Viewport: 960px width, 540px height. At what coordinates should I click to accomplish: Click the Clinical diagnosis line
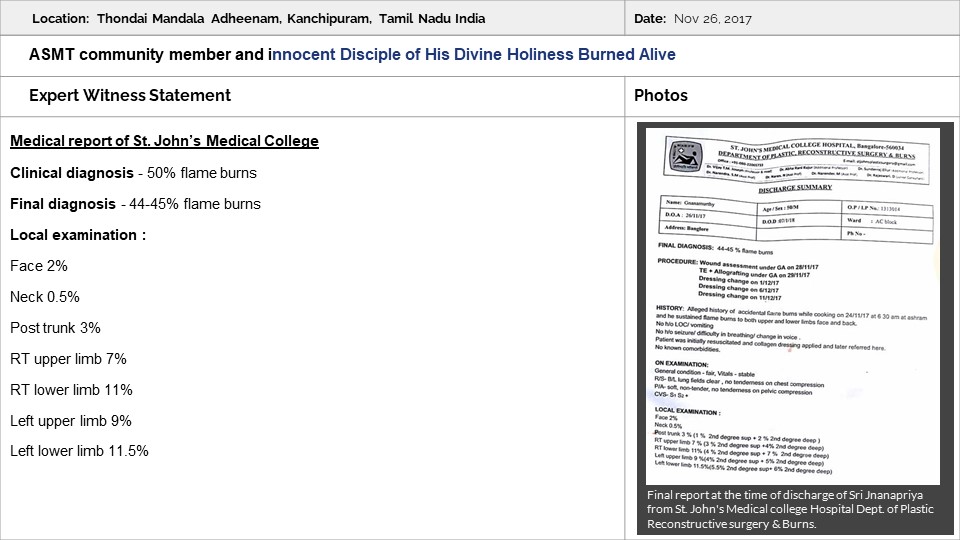point(133,173)
